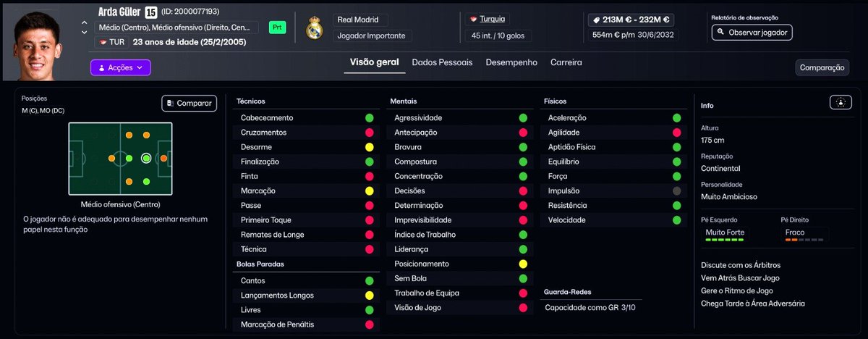Click the Continental reputation text
Image resolution: width=868 pixels, height=339 pixels.
pyautogui.click(x=720, y=169)
